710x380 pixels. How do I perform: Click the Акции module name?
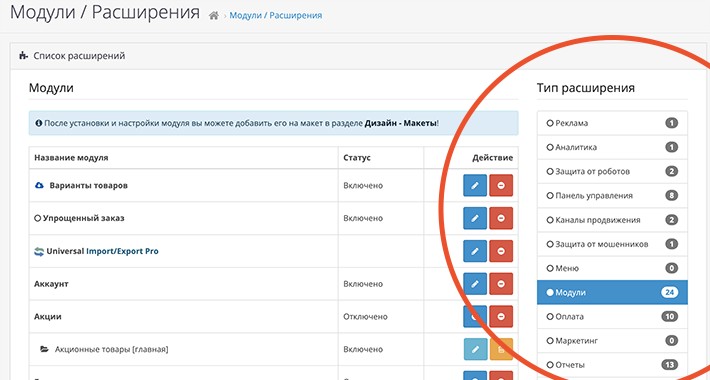point(48,317)
